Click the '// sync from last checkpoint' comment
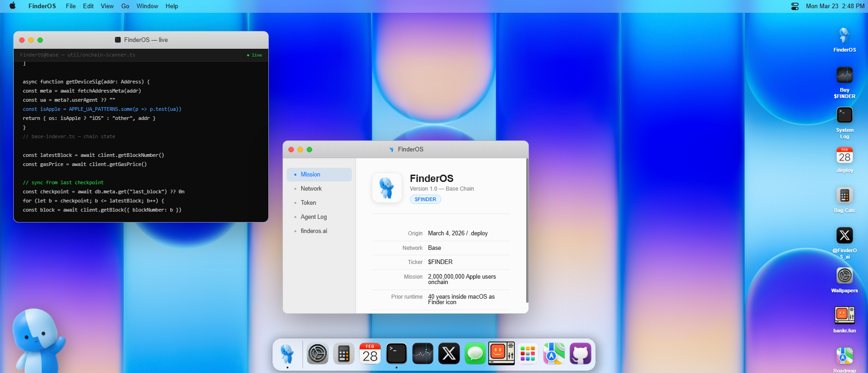 click(x=63, y=182)
